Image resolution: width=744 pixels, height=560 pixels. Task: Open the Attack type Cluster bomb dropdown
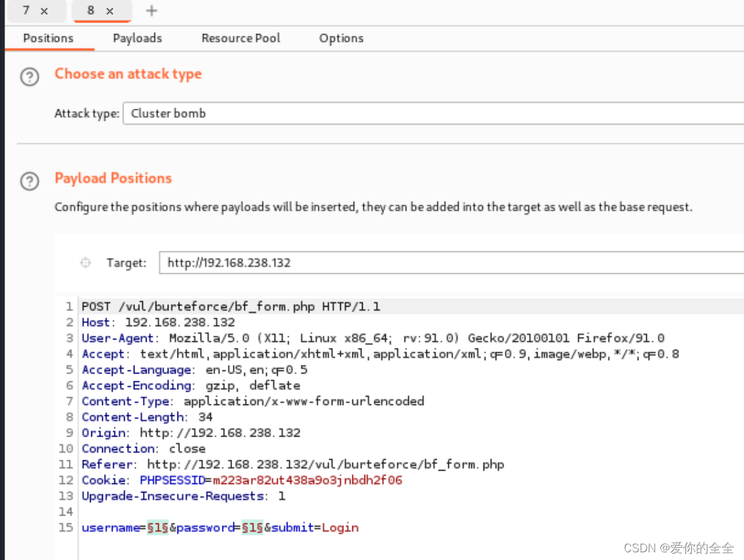[x=433, y=113]
